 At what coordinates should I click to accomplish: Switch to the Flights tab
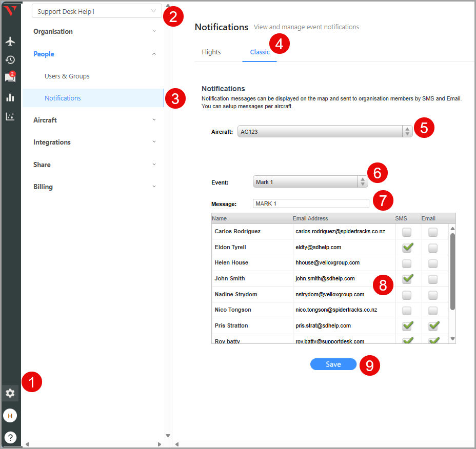(211, 52)
